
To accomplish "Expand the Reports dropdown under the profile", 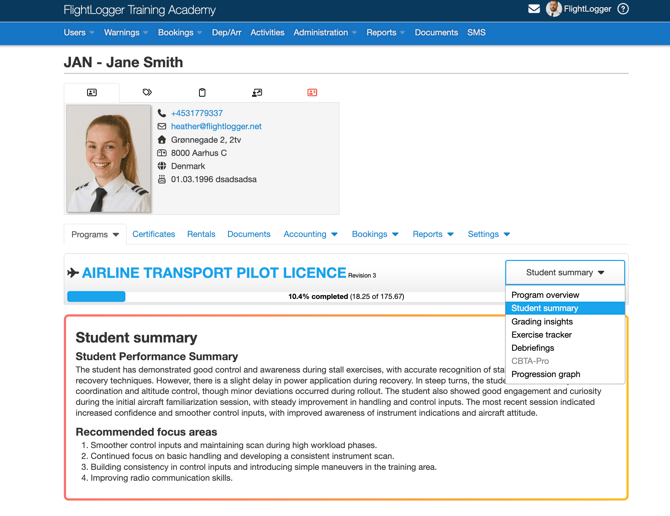I will click(x=433, y=234).
